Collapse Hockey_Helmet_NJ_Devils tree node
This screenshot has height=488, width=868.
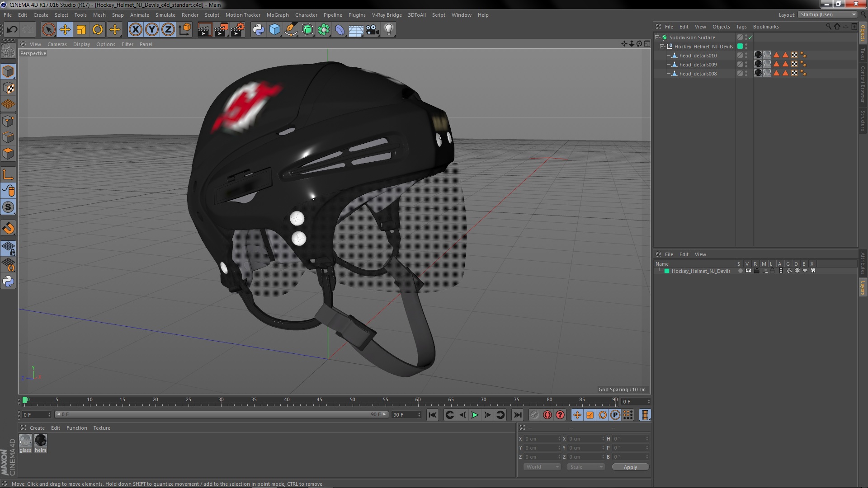[x=662, y=47]
